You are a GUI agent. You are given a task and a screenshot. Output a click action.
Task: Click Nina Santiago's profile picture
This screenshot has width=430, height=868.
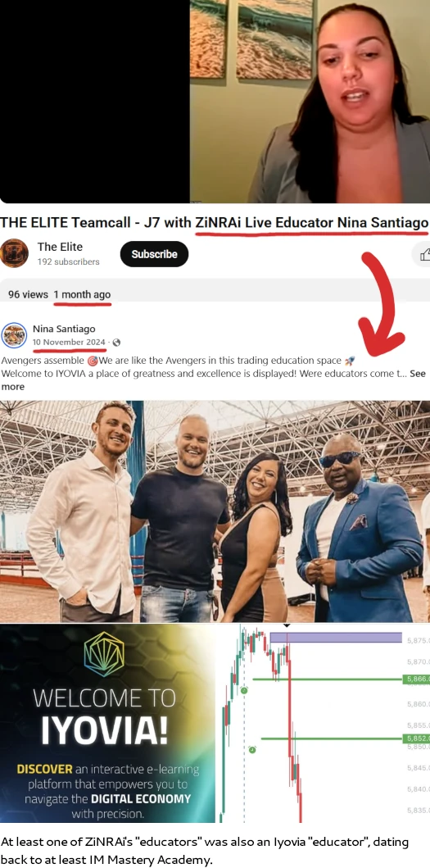14,335
